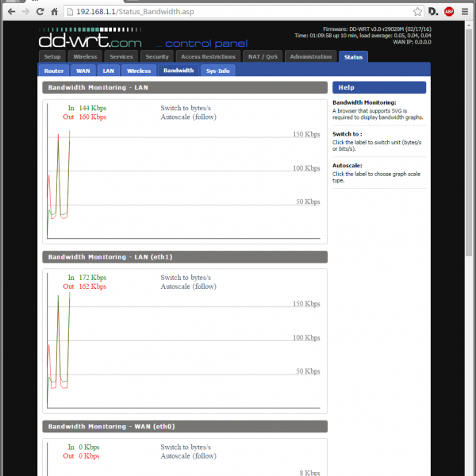Toggle Autoscale (follow) in LAN (eth1) graph

[188, 286]
